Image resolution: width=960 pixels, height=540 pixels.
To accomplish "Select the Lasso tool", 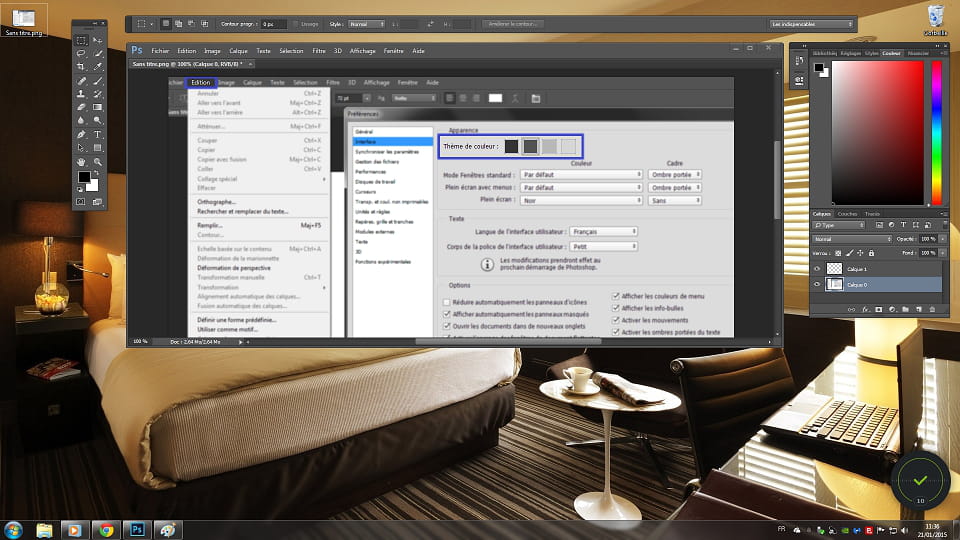I will pyautogui.click(x=82, y=54).
